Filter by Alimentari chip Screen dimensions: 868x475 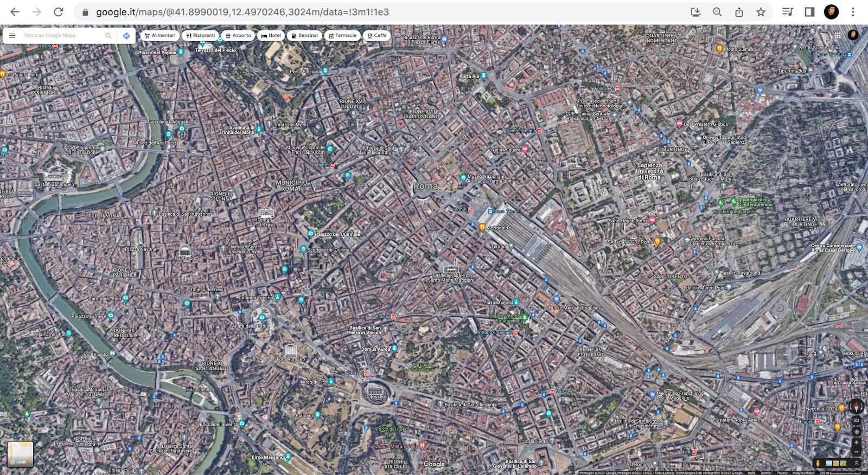(x=160, y=36)
